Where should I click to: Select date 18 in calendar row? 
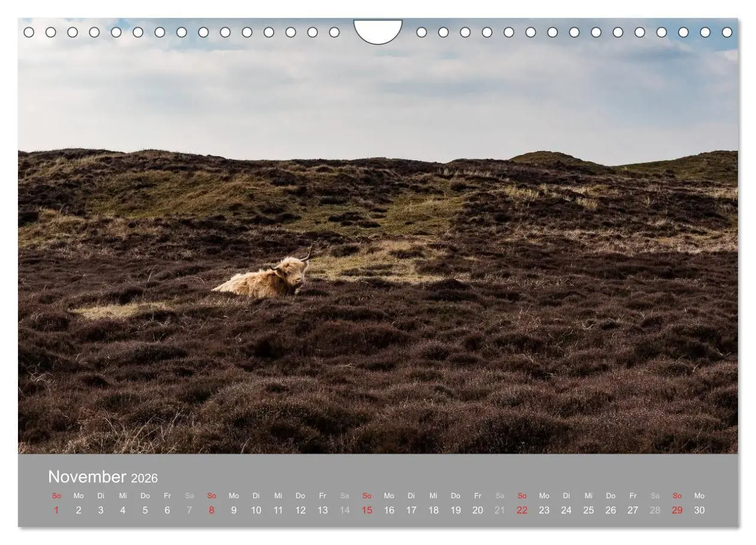[434, 510]
